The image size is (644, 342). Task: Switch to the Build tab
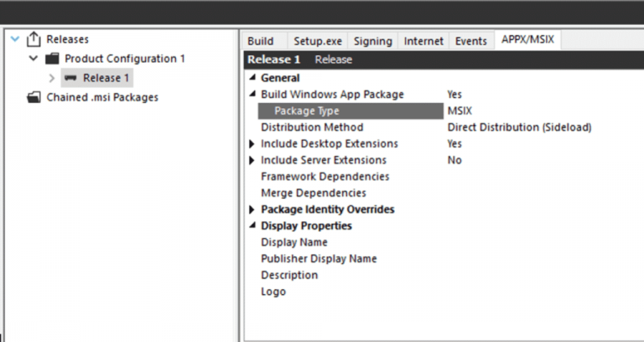(261, 41)
